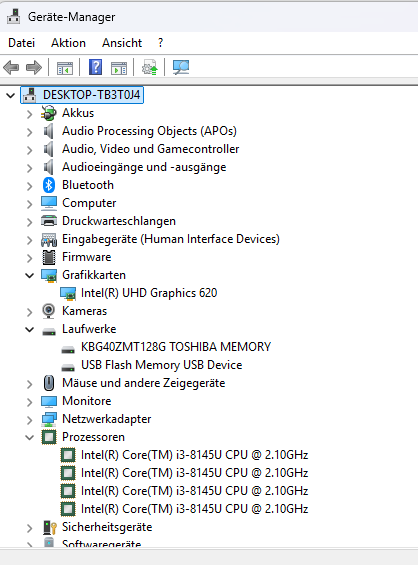This screenshot has height=565, width=418.
Task: Click the monitor icon beside Computer
Action: tap(49, 203)
